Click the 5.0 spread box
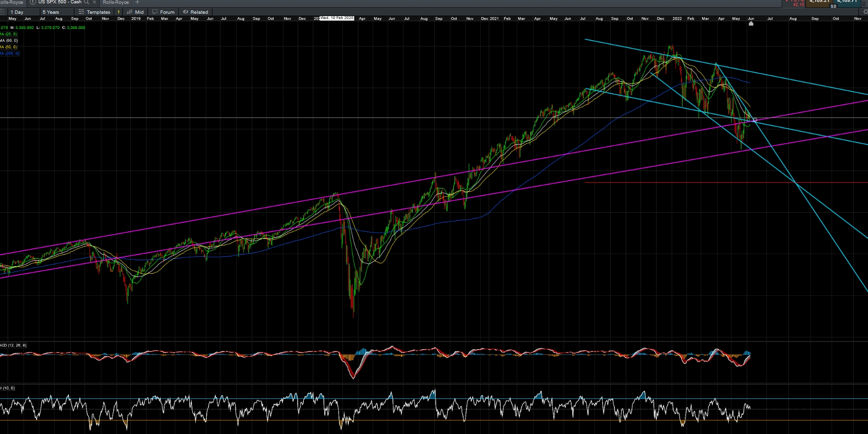Viewport: 868px width, 434px height. 833,6
